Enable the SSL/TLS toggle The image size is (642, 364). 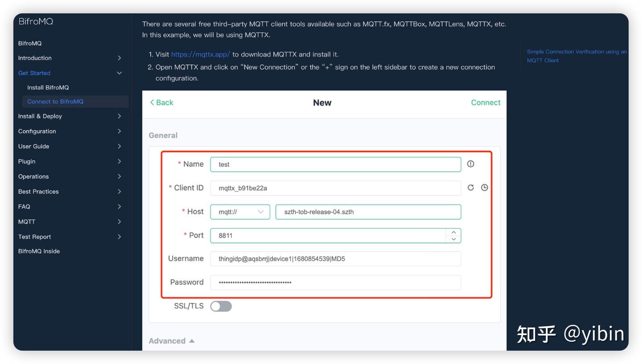click(x=221, y=306)
